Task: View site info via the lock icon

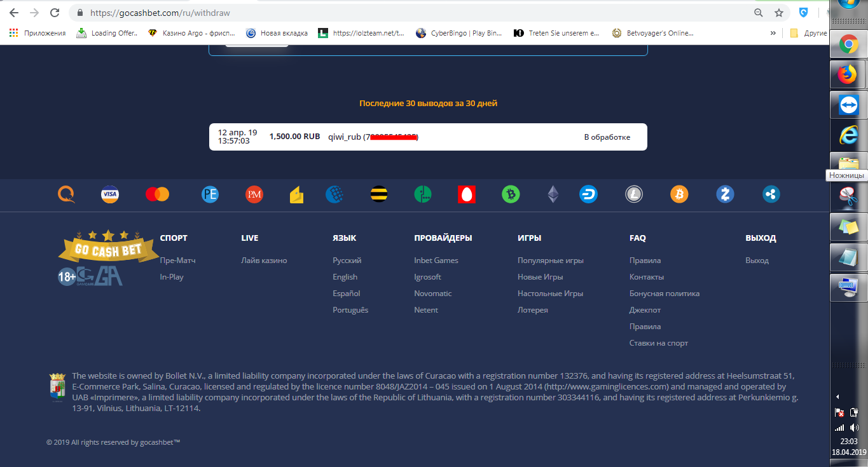Action: pyautogui.click(x=80, y=13)
